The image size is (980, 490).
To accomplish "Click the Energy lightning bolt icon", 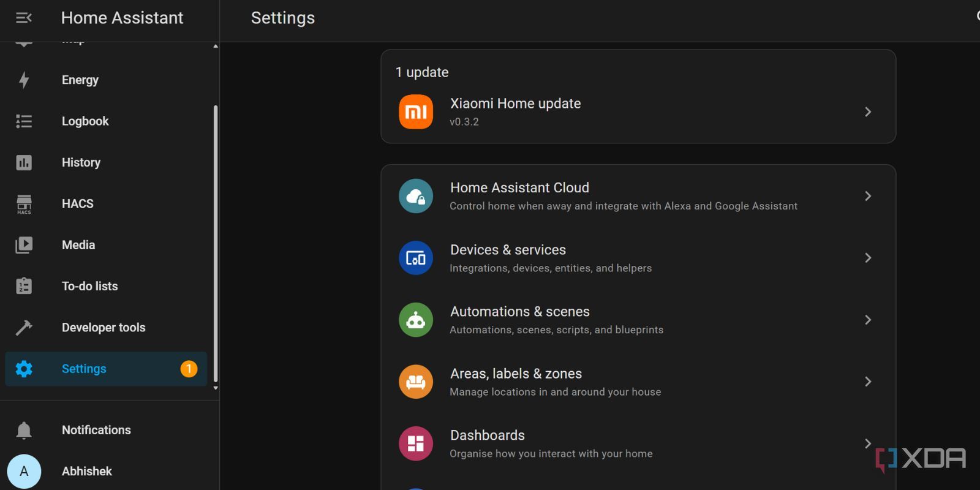I will click(x=24, y=80).
